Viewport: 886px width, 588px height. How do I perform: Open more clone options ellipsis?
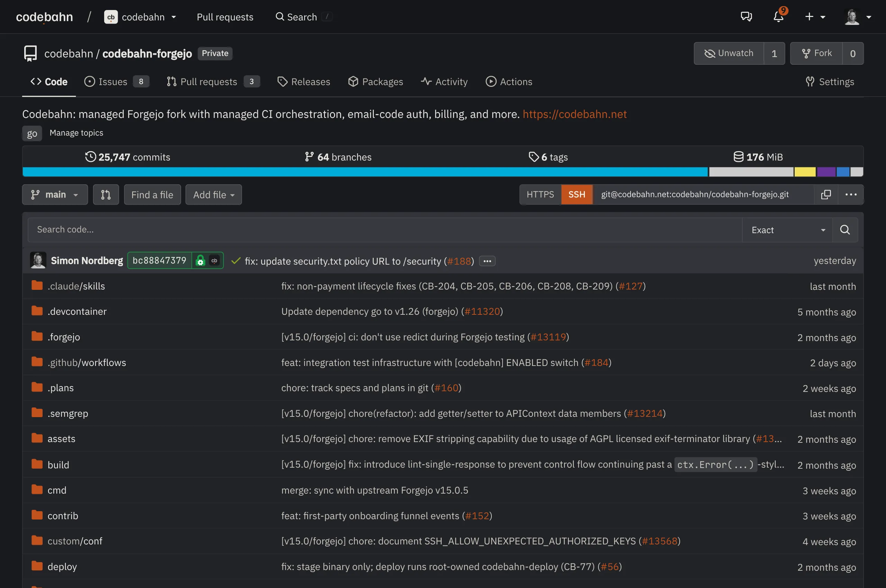tap(851, 194)
